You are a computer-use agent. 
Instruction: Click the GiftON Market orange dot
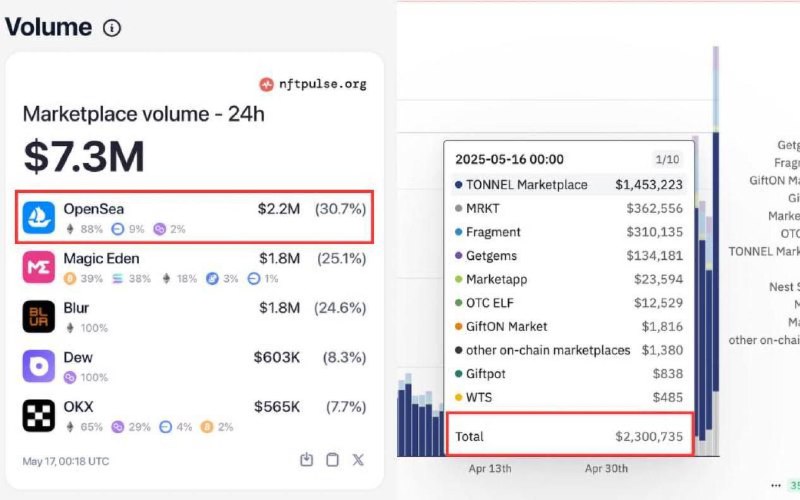point(458,327)
